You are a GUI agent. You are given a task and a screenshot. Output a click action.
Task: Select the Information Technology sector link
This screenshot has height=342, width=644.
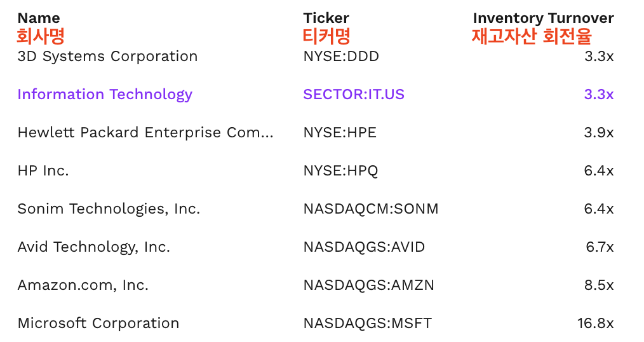105,94
